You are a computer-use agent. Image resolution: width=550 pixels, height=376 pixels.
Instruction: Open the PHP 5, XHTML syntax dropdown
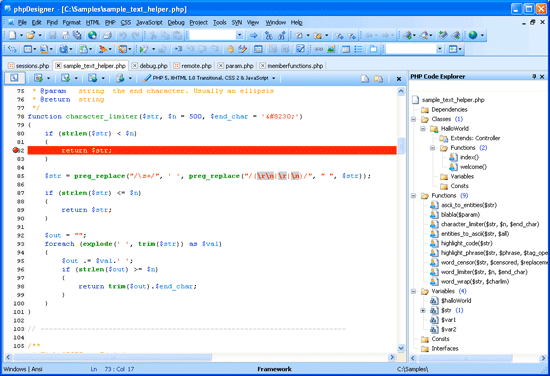point(209,78)
